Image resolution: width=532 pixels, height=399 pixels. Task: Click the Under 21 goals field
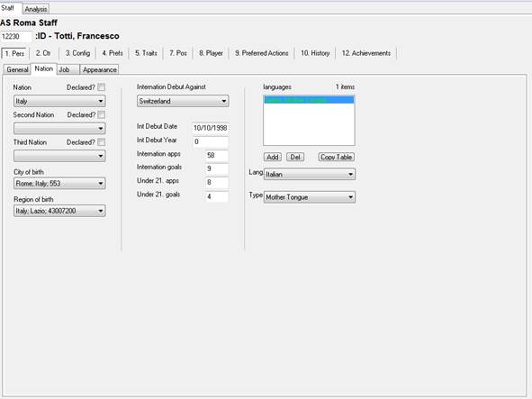pos(217,196)
